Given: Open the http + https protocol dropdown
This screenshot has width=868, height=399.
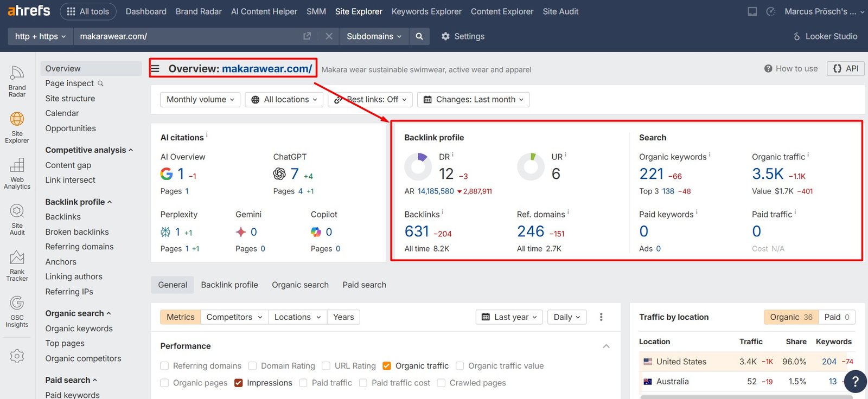Looking at the screenshot, I should pyautogui.click(x=41, y=36).
